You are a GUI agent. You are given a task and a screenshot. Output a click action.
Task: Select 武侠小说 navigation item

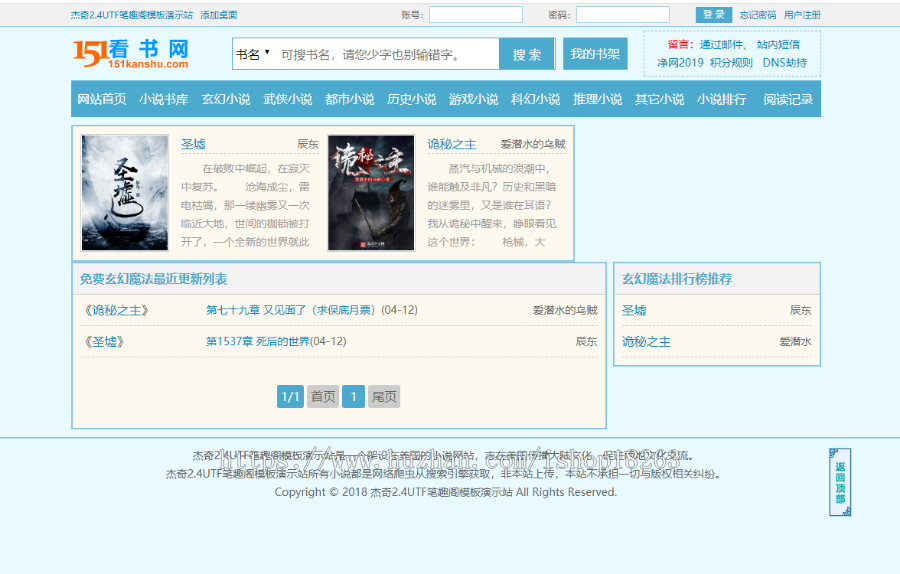pos(288,99)
